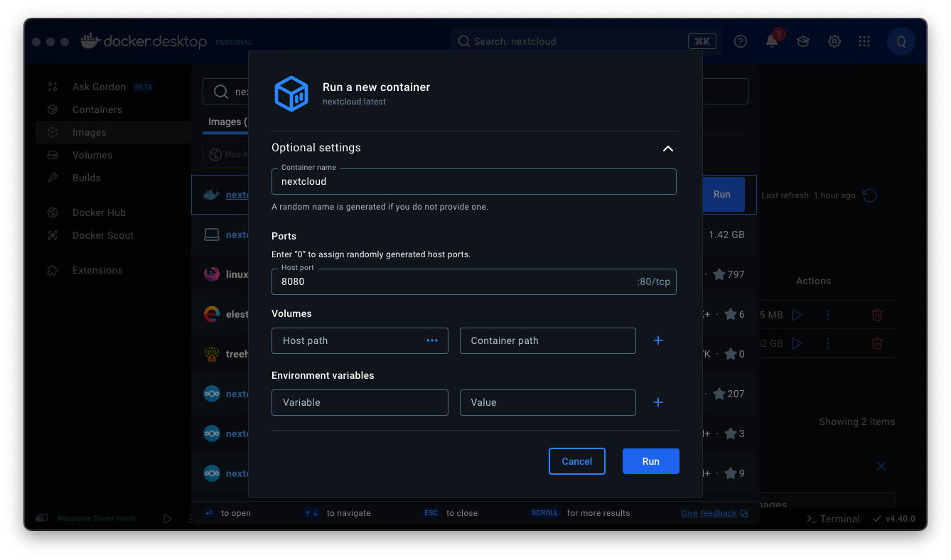This screenshot has height=560, width=951.
Task: Click the Host path field
Action: pyautogui.click(x=360, y=340)
